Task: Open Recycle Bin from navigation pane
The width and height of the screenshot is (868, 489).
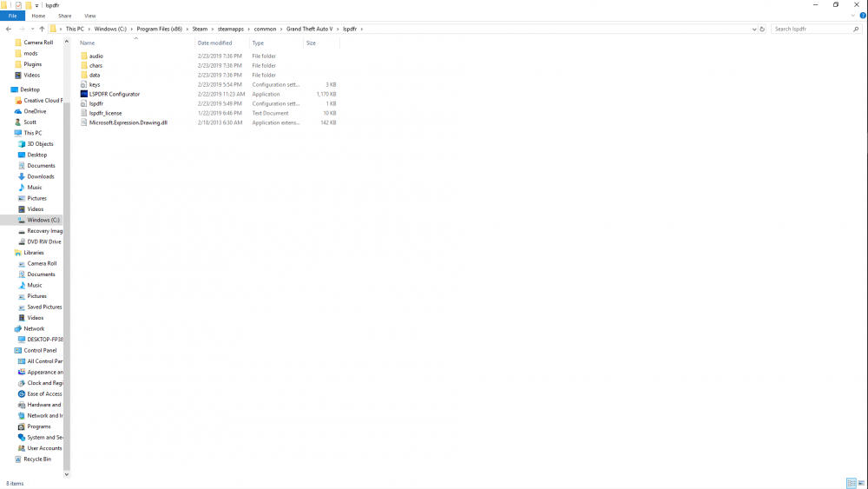Action: click(37, 459)
